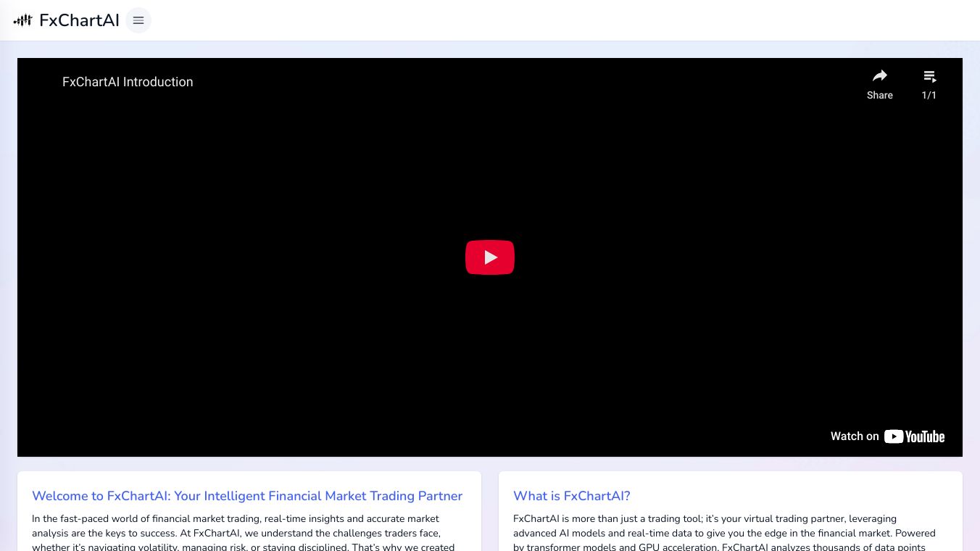Click the FxChartAI Introduction video title
Screen dimensions: 980x551
point(128,82)
